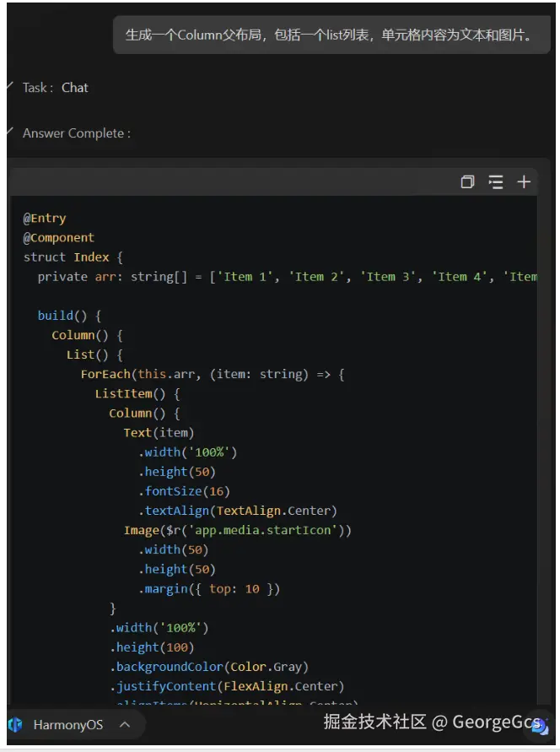
Task: Click the plus icon above the code block
Action: [524, 181]
